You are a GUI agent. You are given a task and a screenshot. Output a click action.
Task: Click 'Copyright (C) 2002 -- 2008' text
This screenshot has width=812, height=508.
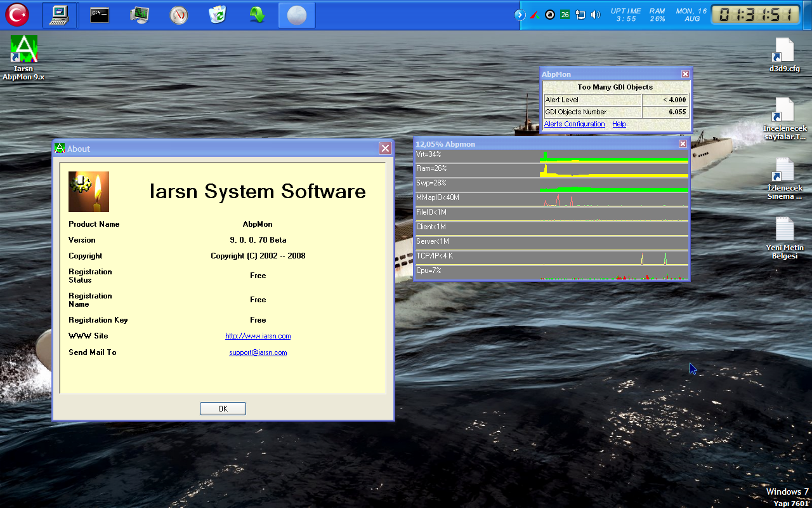[x=258, y=256]
